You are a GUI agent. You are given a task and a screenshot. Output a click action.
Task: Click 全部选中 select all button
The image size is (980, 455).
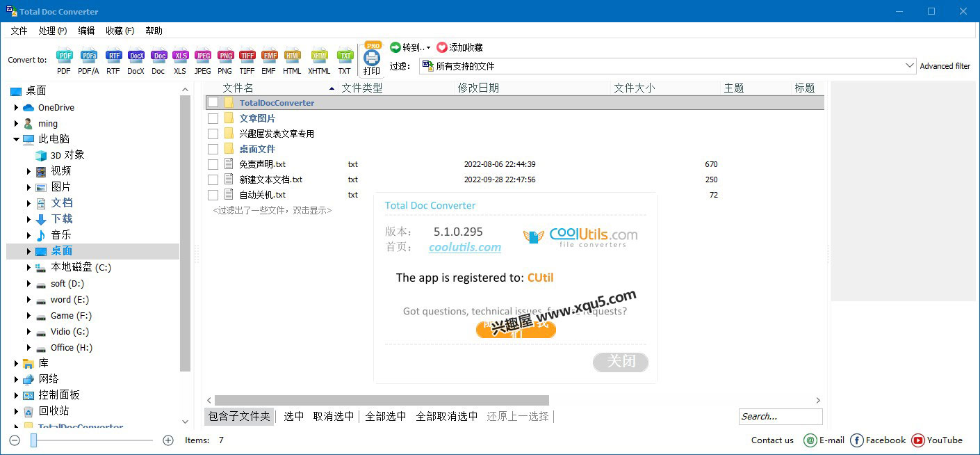tap(386, 416)
